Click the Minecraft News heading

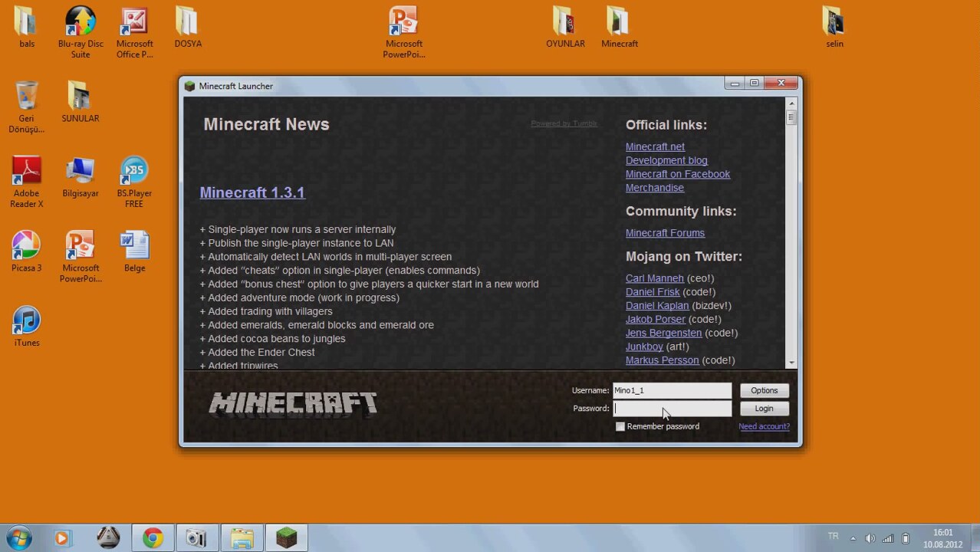click(266, 124)
